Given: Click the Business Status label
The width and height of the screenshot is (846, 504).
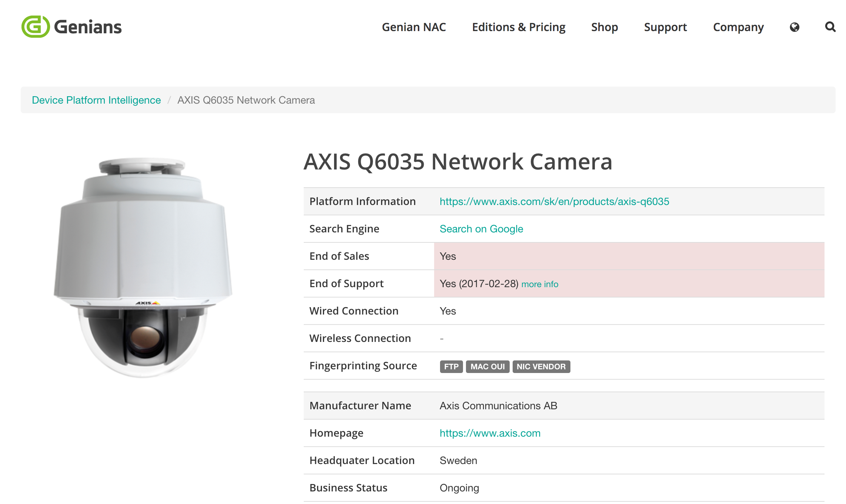Looking at the screenshot, I should 348,488.
